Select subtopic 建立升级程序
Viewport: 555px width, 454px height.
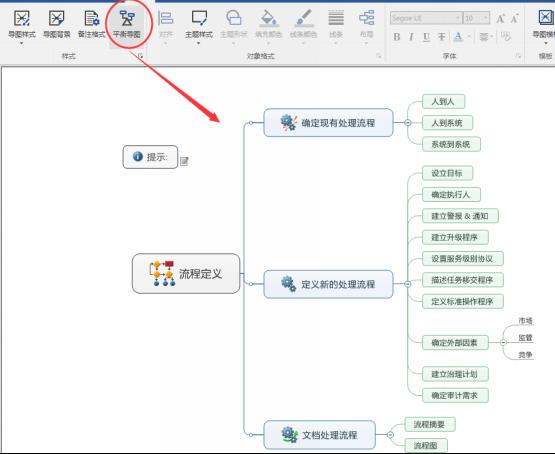pos(455,237)
